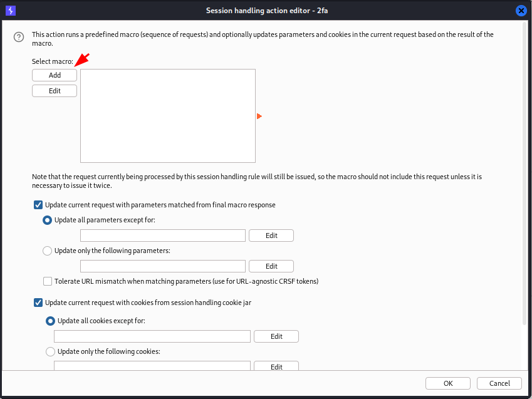The height and width of the screenshot is (399, 532).
Task: Edit the all-cookies-except list
Action: coord(276,336)
